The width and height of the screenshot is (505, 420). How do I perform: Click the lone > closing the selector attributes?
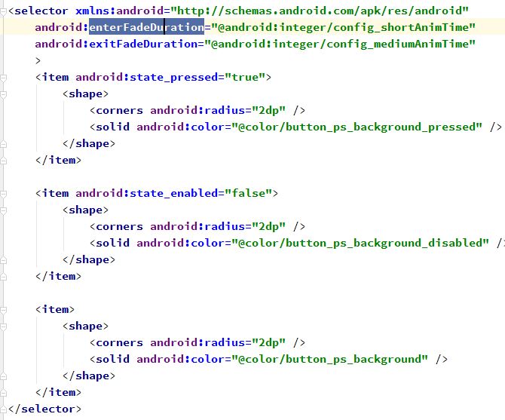tap(38, 60)
